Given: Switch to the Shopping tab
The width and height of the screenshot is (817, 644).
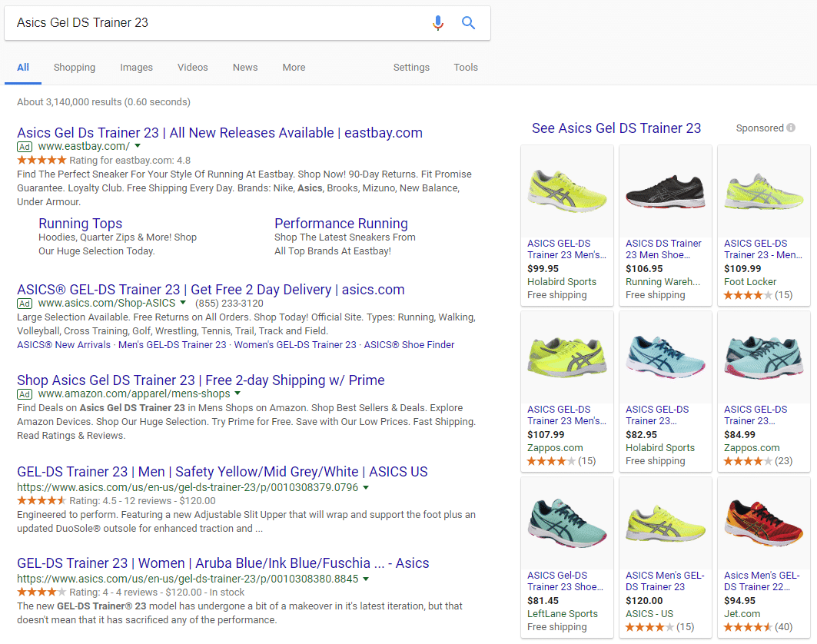Looking at the screenshot, I should (x=74, y=68).
